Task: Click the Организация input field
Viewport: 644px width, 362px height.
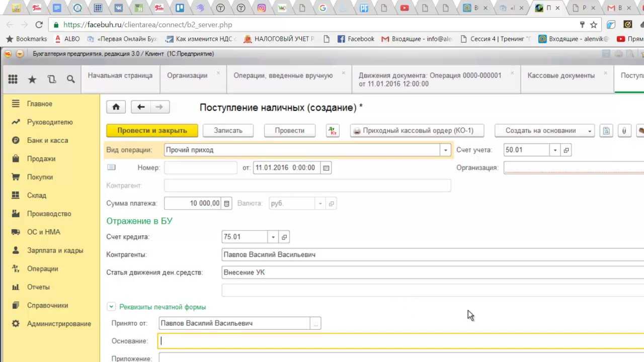Action: pos(574,168)
